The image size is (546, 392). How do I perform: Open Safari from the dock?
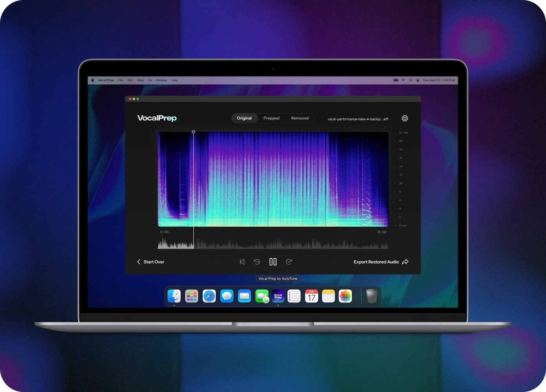click(x=209, y=296)
